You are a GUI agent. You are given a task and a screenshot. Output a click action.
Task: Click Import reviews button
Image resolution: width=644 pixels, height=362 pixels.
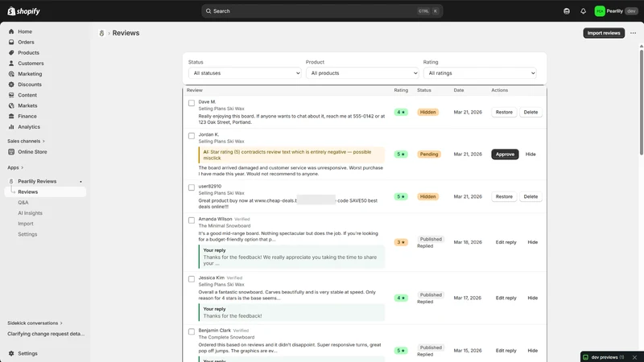click(x=603, y=33)
